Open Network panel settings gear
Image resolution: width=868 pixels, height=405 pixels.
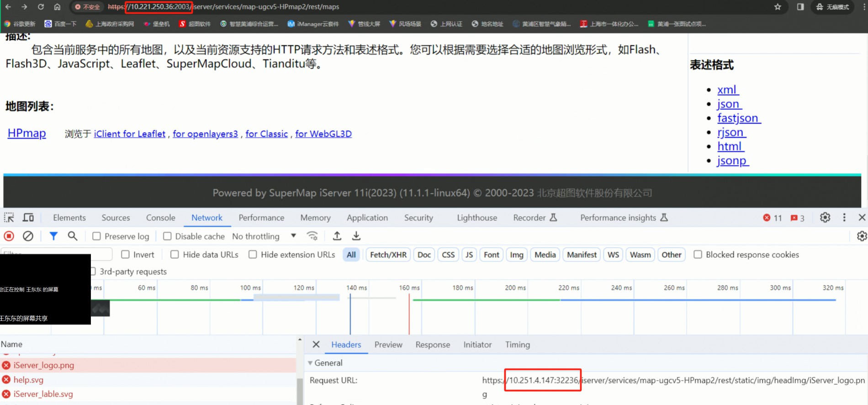point(862,236)
